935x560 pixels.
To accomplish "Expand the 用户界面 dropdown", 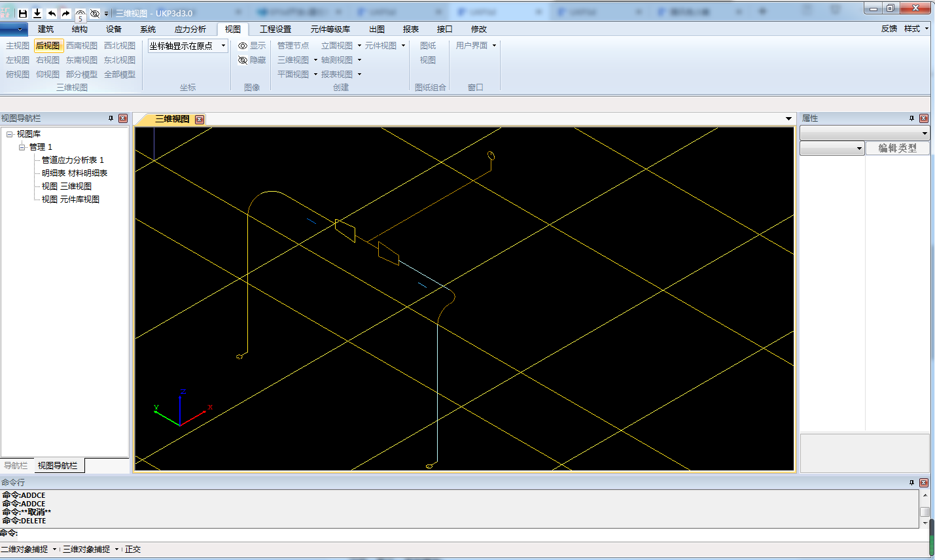I will click(494, 46).
